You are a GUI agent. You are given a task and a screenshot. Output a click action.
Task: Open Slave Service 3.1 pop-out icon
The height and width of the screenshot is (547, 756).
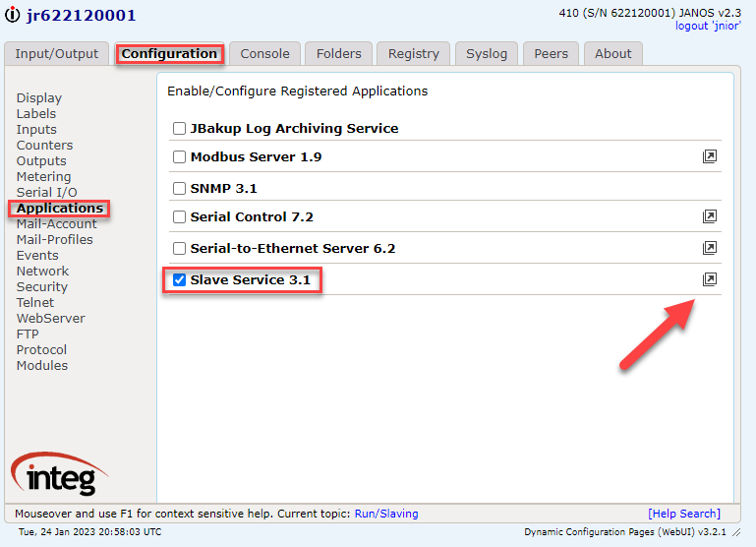(710, 279)
